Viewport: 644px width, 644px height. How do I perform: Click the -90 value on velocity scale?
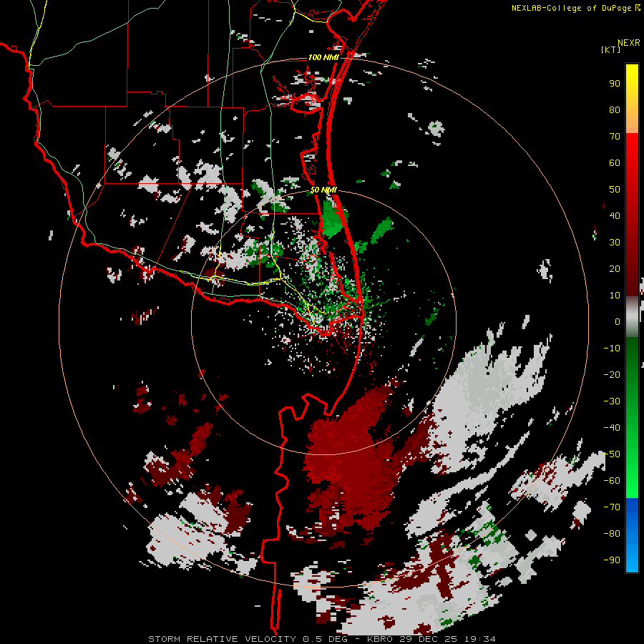612,560
